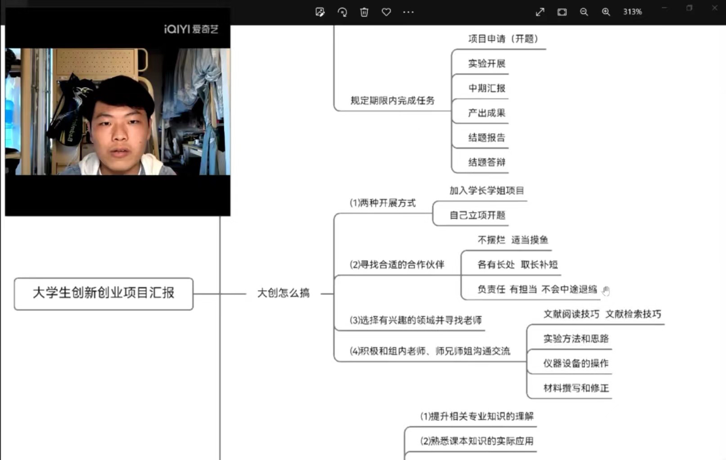Restore down the photo viewer window
Screen dimensions: 726x460
point(689,8)
